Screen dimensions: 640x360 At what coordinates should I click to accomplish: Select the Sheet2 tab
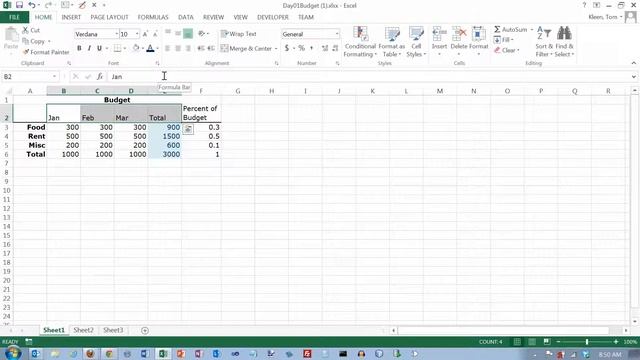pyautogui.click(x=83, y=330)
